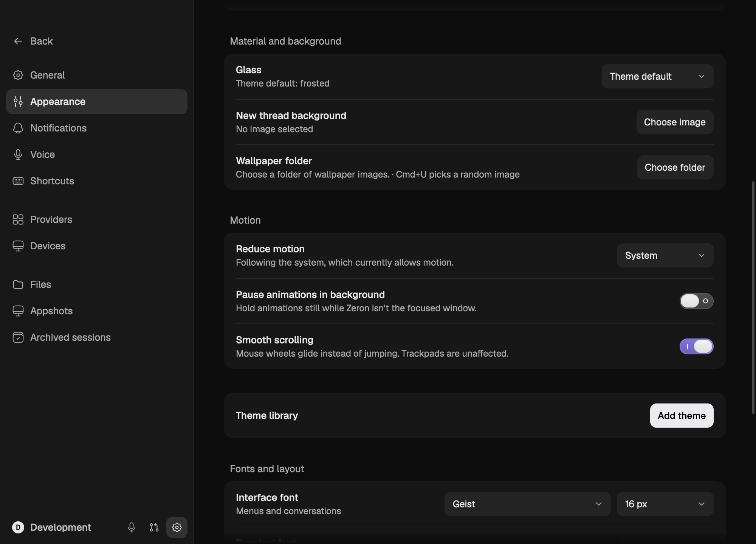Click 'No image selected' text
Viewport: 756px width, 544px height.
click(x=274, y=129)
